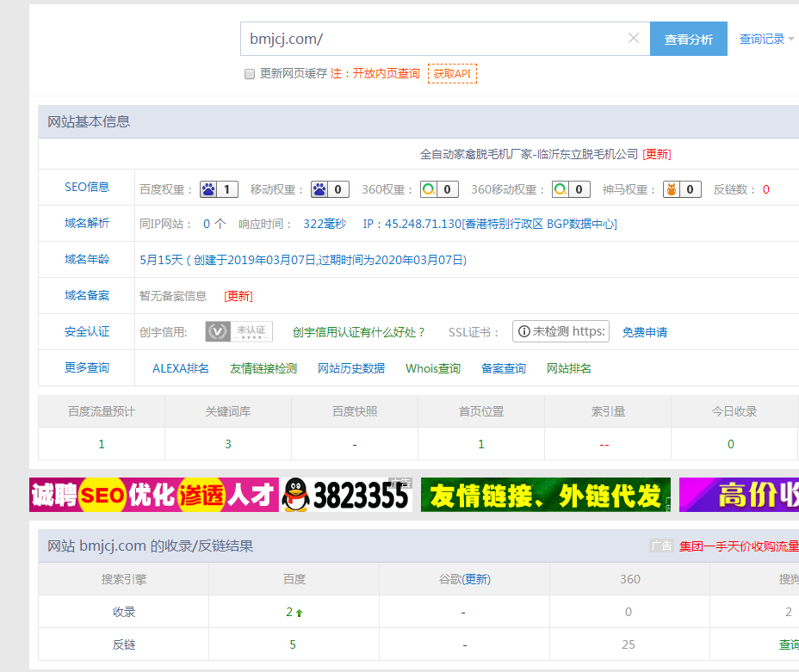
Task: Click the 友情链接、外链代发 green banner
Action: [x=546, y=495]
